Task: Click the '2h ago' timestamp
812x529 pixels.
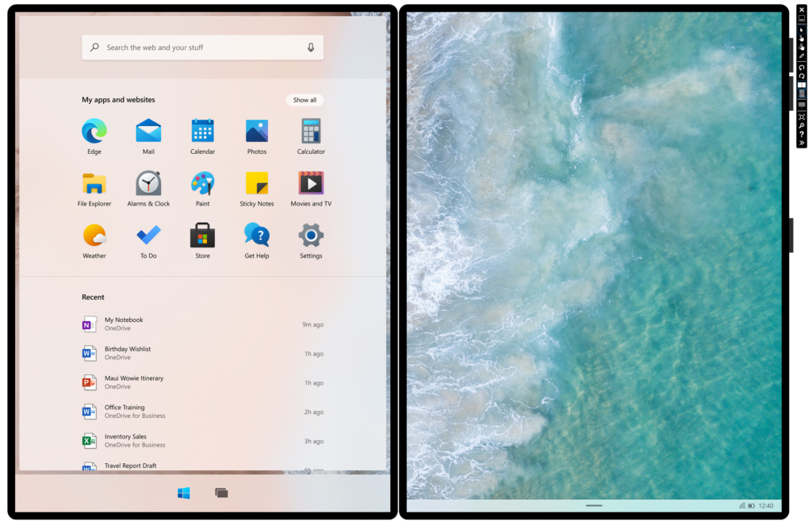Action: [314, 412]
